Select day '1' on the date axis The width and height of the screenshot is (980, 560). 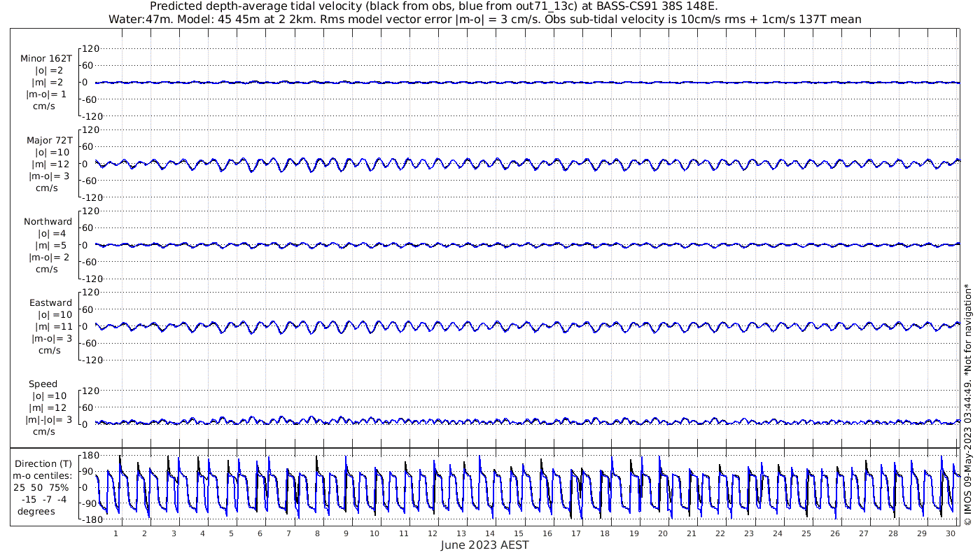[x=115, y=533]
